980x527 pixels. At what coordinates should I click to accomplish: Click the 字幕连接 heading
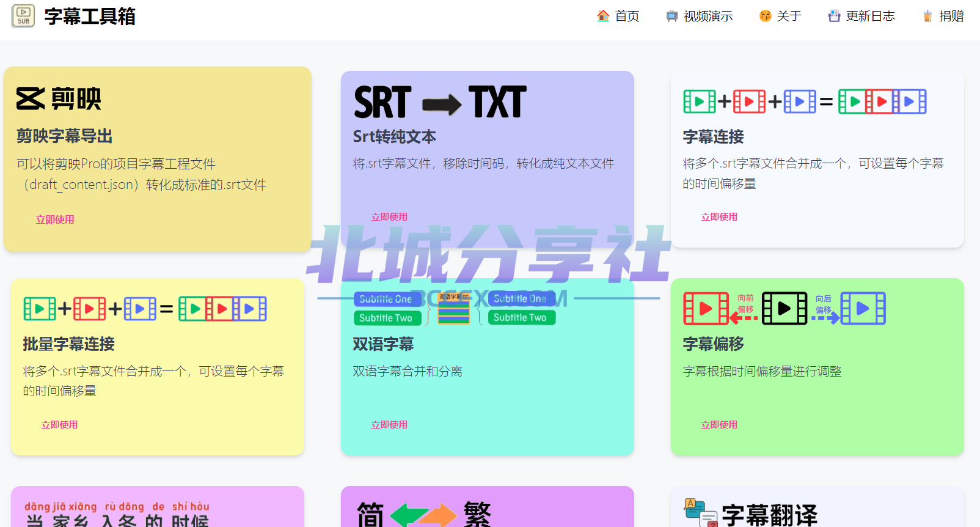coord(714,136)
